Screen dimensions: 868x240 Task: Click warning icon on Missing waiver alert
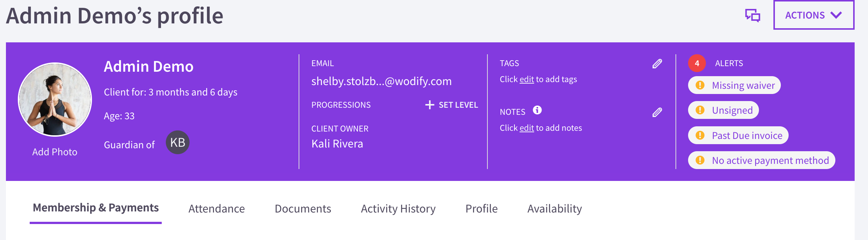(x=700, y=85)
